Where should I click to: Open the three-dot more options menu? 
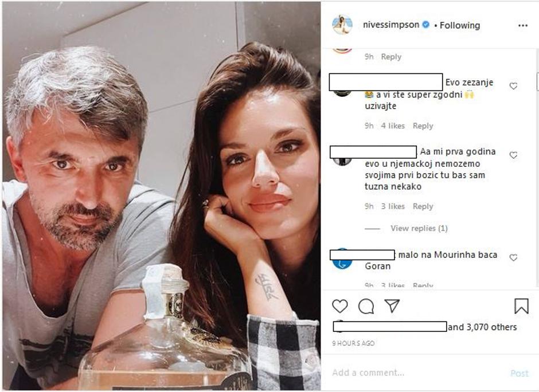coord(522,26)
